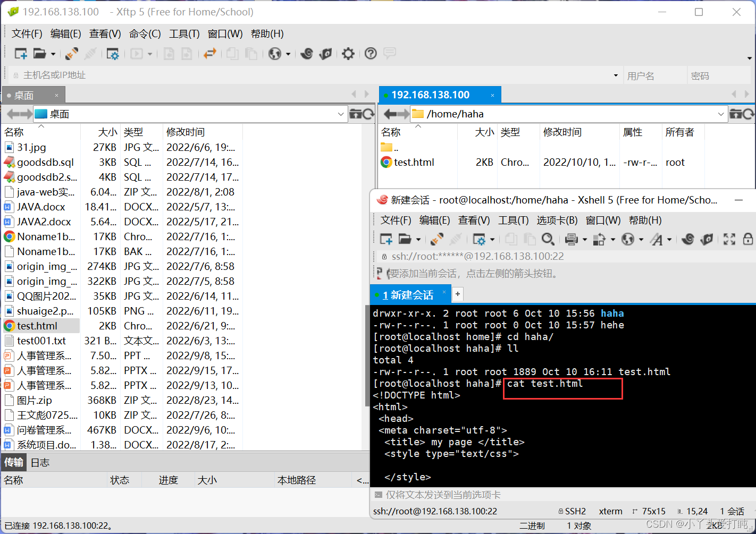
Task: Click the 主机名或IP地址 input field
Action: (317, 75)
